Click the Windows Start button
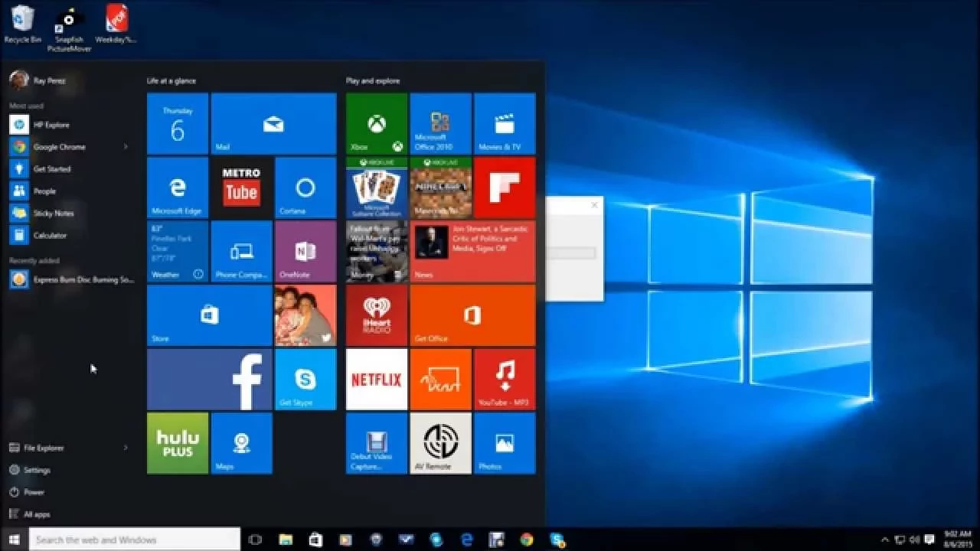 tap(14, 540)
